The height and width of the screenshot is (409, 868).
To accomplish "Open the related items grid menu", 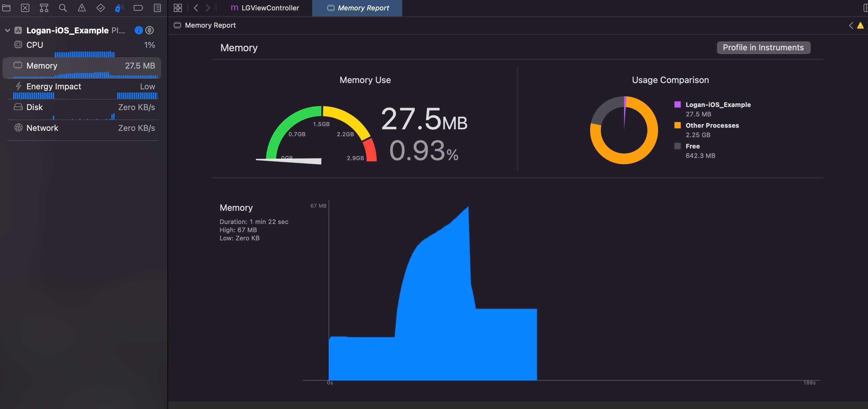I will [x=178, y=8].
